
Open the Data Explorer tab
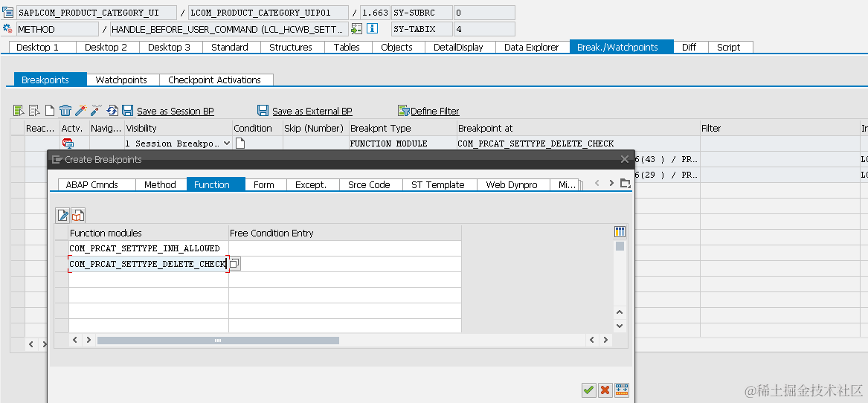point(531,47)
